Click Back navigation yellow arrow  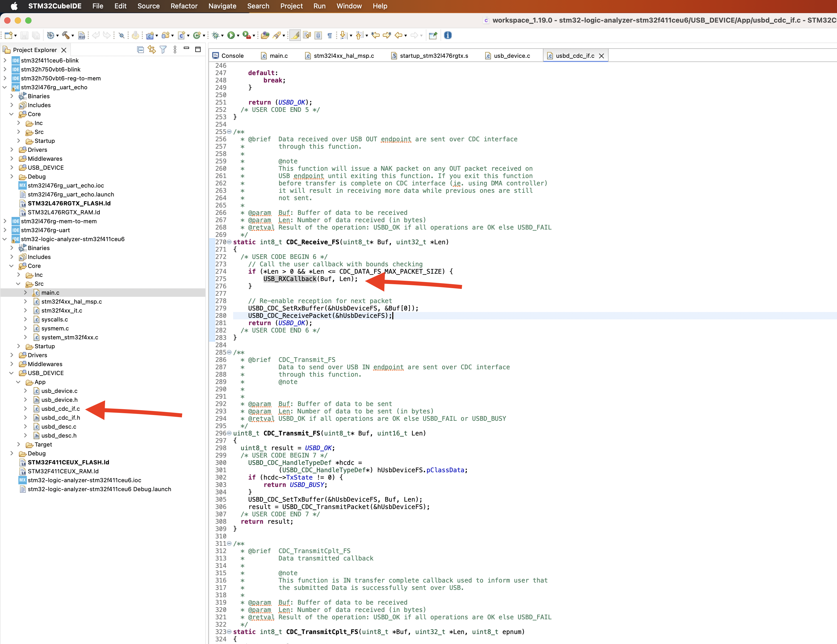(399, 35)
